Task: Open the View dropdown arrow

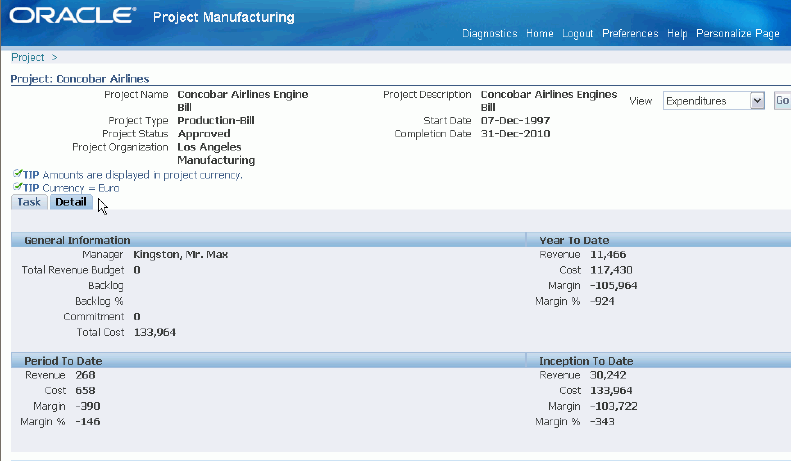Action: click(x=757, y=101)
